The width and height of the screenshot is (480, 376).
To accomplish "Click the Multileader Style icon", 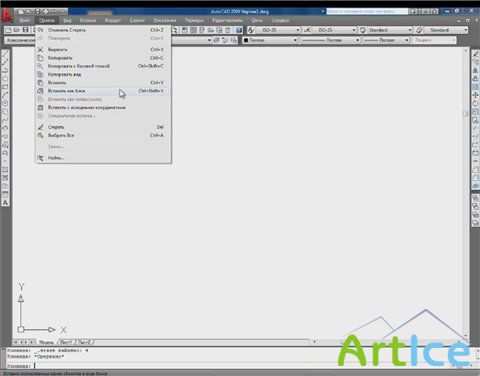I will point(419,30).
